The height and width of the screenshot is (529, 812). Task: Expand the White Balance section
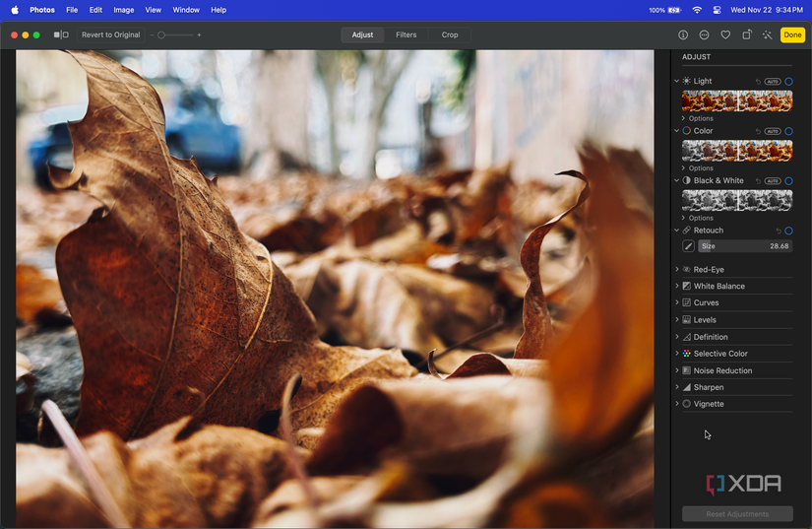[x=676, y=286]
